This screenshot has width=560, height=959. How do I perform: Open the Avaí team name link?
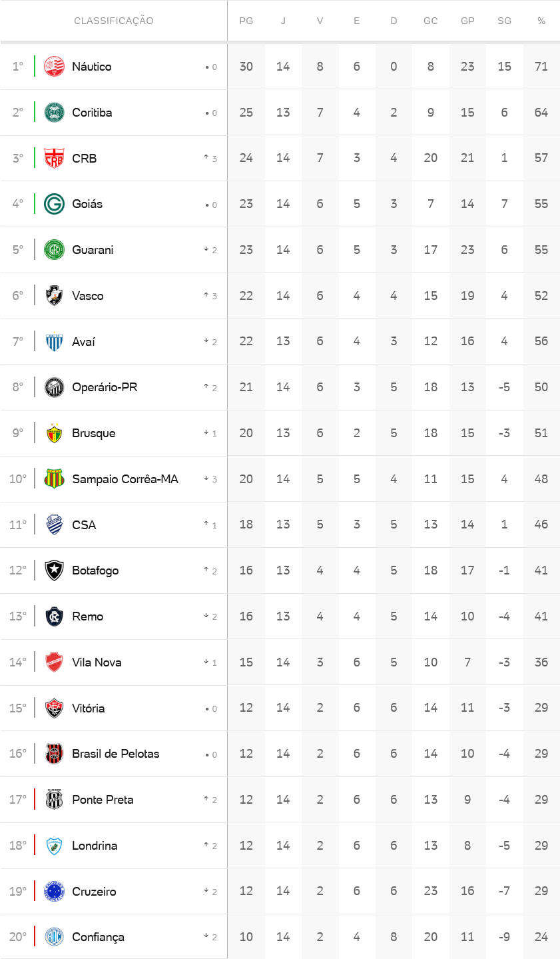83,342
